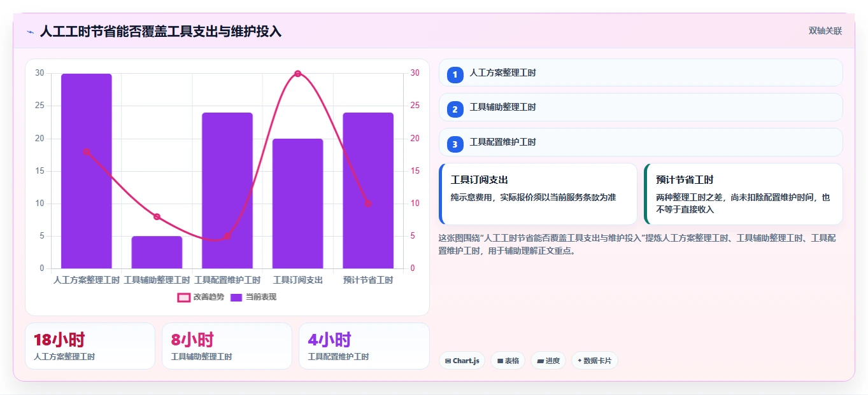Click the number 1 badge for 人工方案整理工时
The height and width of the screenshot is (395, 868).
(x=455, y=75)
